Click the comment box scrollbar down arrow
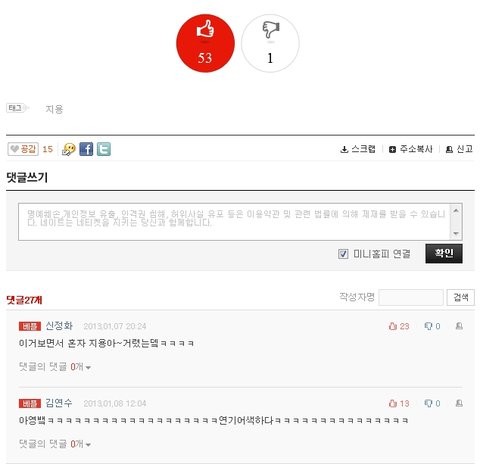This screenshot has width=480, height=464. coord(456,233)
